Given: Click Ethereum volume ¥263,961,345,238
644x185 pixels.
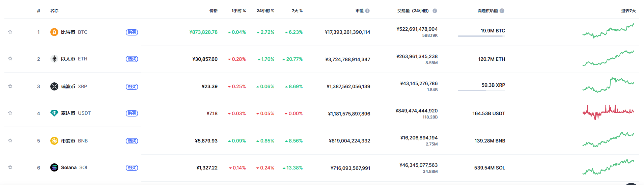Looking at the screenshot, I should pyautogui.click(x=417, y=56).
